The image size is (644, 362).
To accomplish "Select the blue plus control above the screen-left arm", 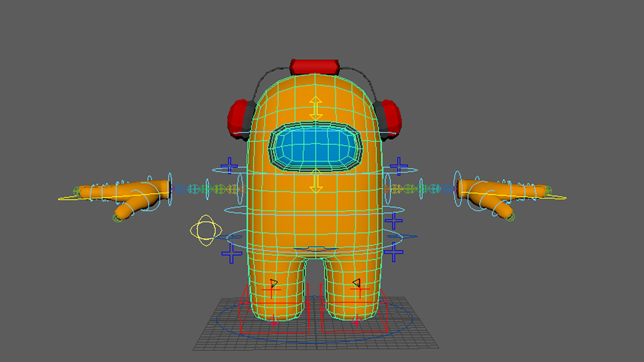I will coord(229,166).
